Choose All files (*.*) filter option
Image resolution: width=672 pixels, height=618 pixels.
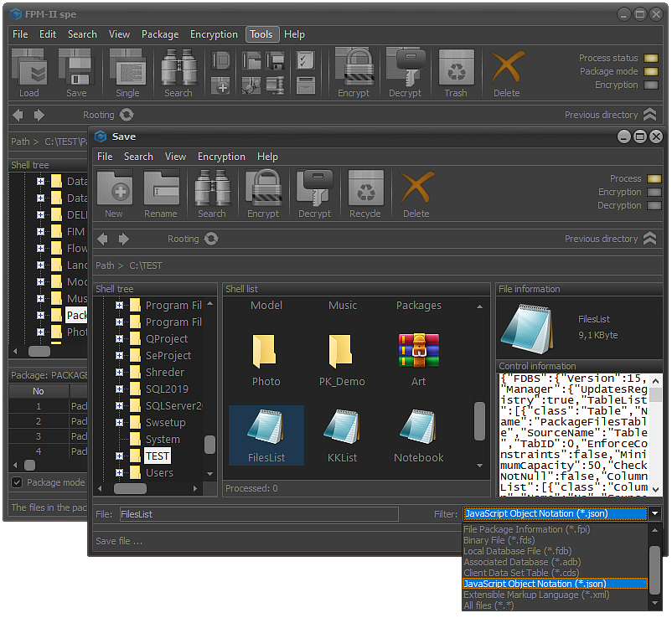(556, 605)
